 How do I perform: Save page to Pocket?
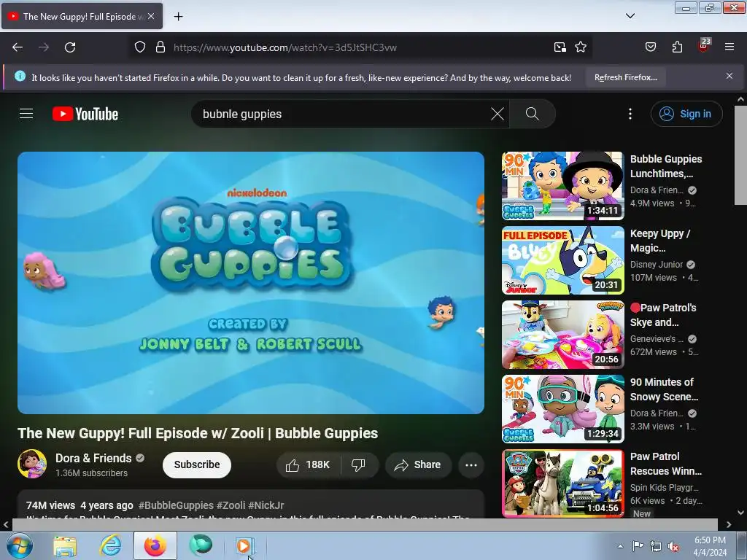[x=650, y=47]
